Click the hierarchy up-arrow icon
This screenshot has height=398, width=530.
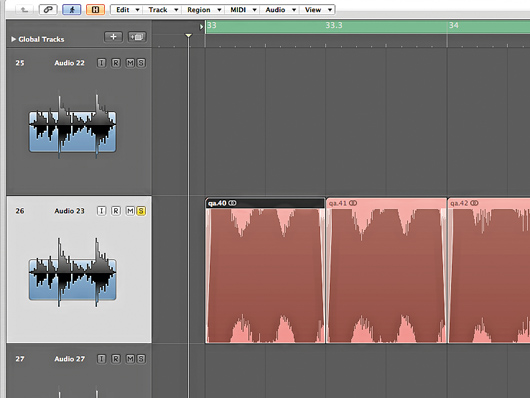24,10
